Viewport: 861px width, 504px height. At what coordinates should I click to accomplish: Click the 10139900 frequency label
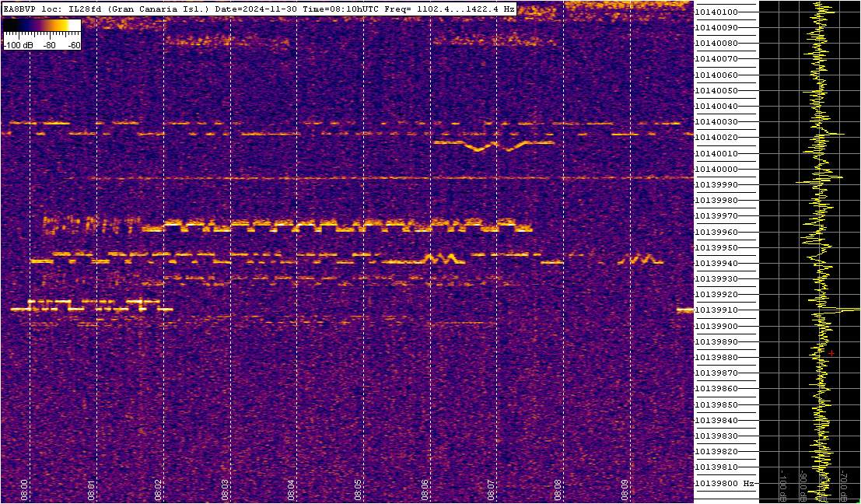716,326
